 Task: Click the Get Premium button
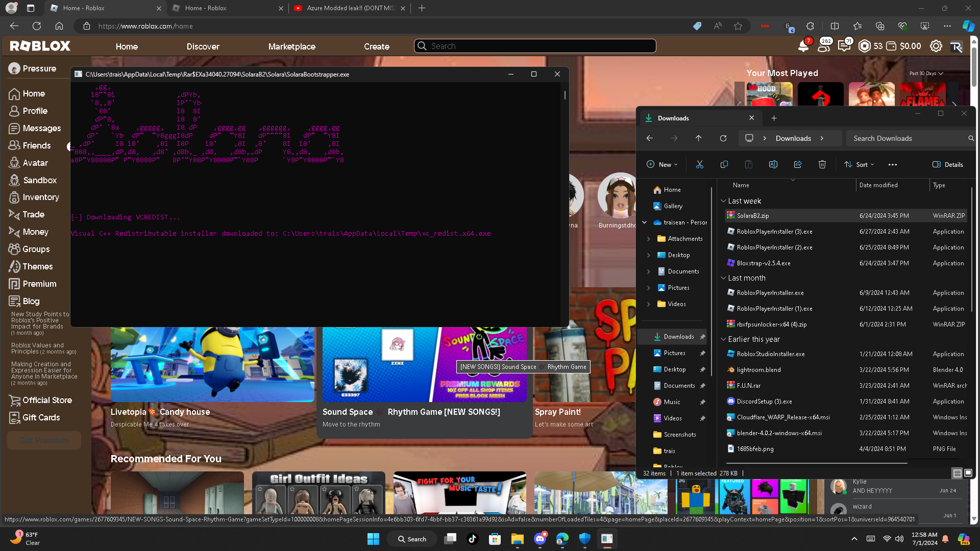[x=44, y=440]
